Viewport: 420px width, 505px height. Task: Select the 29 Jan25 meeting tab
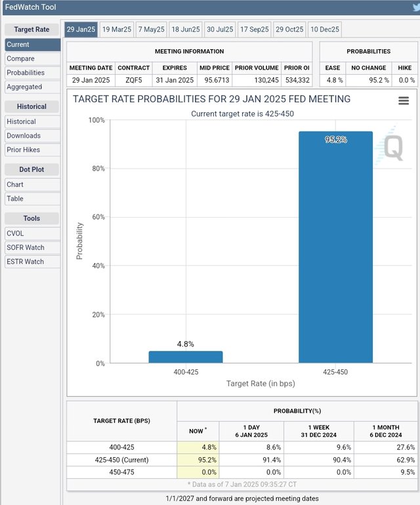click(x=81, y=30)
